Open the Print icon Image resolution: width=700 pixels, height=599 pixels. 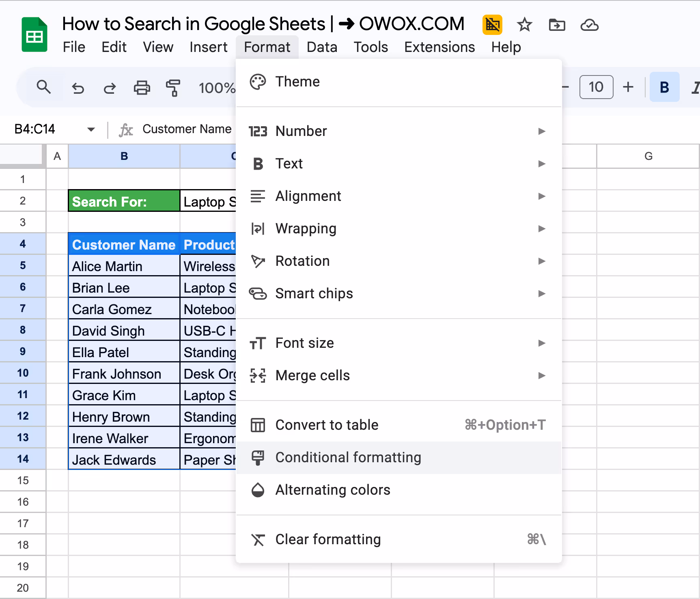[141, 87]
